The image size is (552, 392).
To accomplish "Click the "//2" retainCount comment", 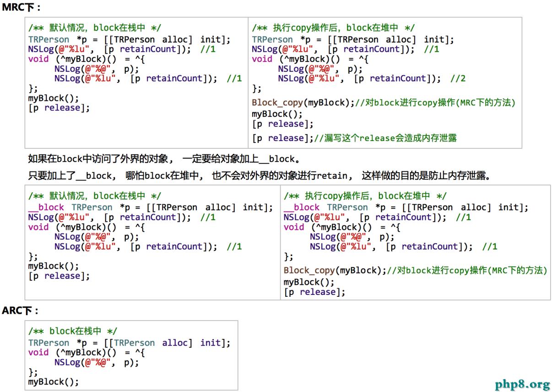I will click(458, 78).
